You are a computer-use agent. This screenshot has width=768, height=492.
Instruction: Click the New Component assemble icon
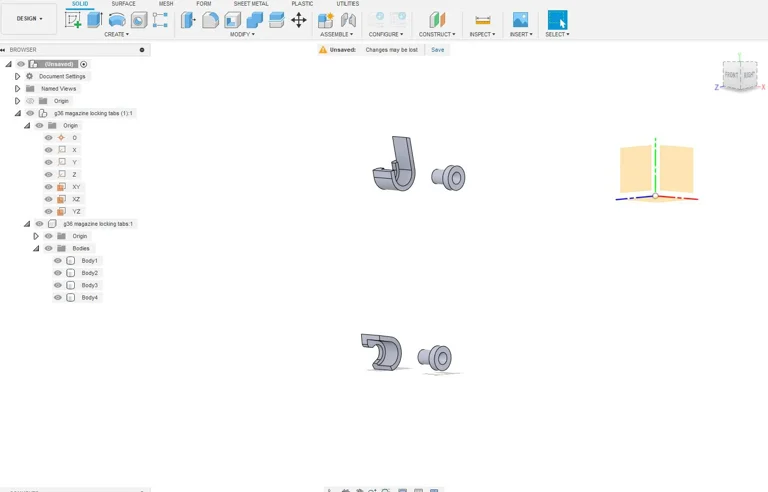point(325,20)
